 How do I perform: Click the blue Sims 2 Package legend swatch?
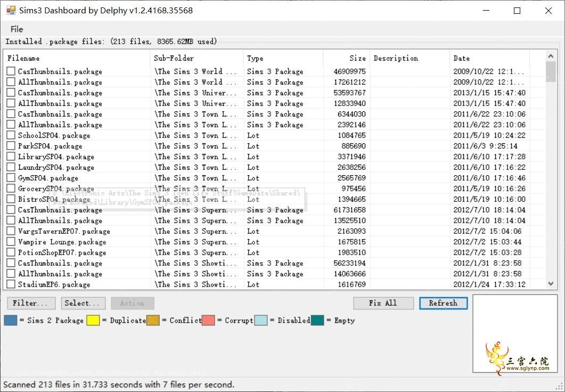(x=11, y=320)
